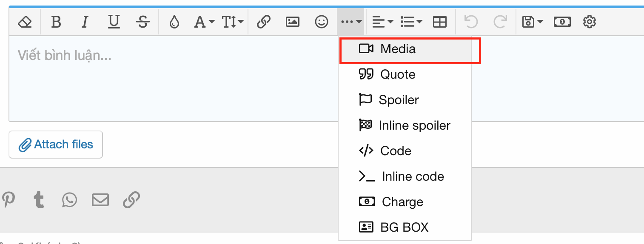The height and width of the screenshot is (244, 644).
Task: Insert an image from toolbar
Action: pyautogui.click(x=293, y=22)
